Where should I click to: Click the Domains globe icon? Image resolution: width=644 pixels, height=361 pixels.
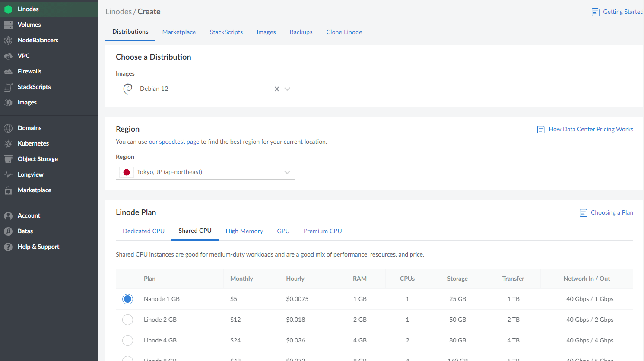8,128
